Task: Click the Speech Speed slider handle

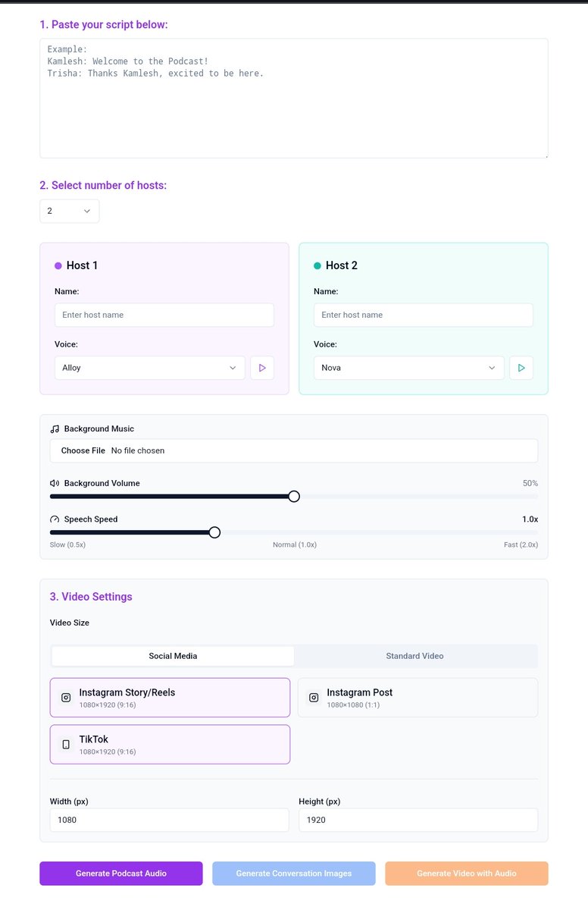Action: click(214, 532)
